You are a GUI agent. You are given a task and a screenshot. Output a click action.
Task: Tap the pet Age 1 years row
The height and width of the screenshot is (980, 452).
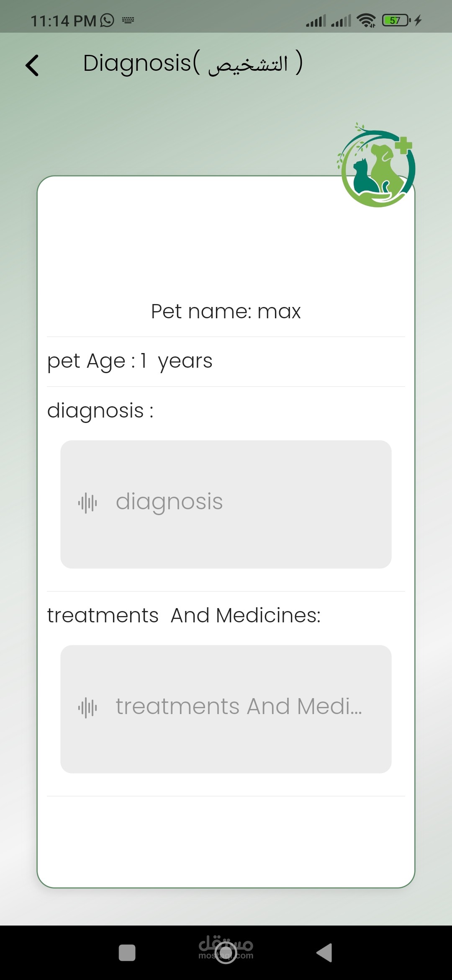130,361
